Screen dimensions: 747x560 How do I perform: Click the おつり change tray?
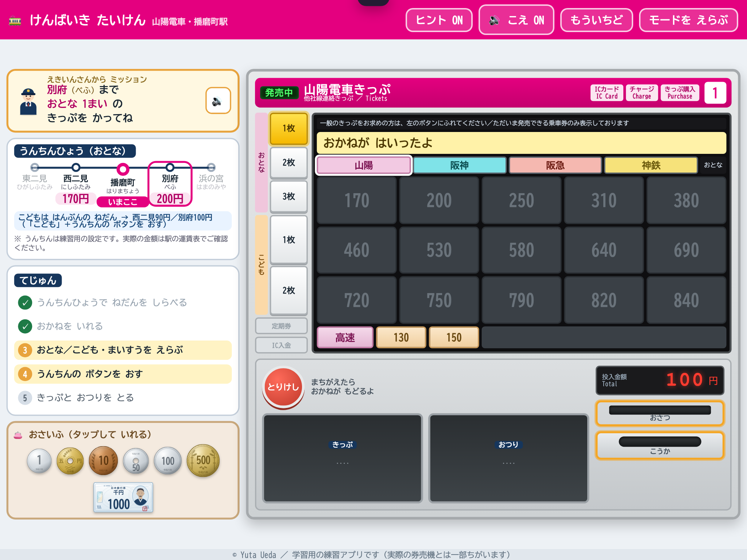click(x=508, y=458)
